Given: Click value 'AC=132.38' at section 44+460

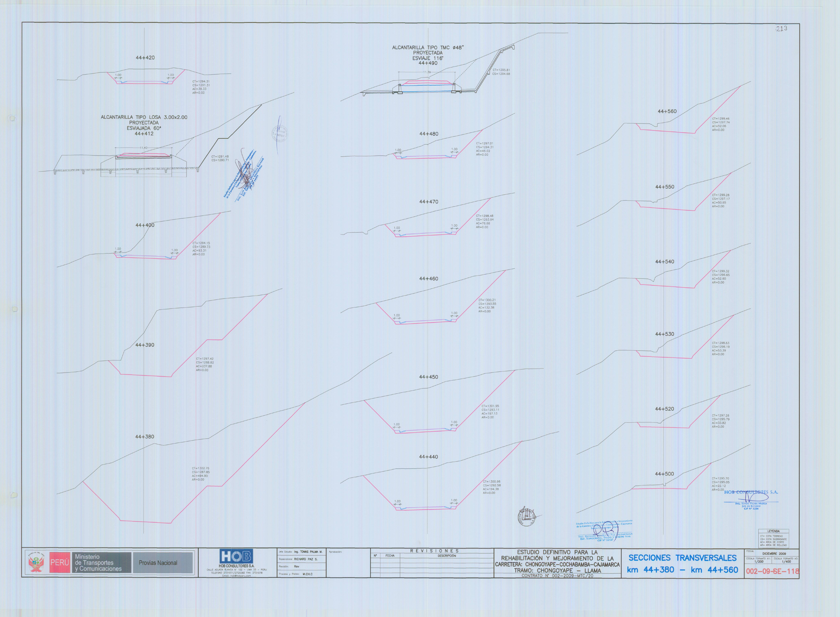Looking at the screenshot, I should (x=486, y=308).
